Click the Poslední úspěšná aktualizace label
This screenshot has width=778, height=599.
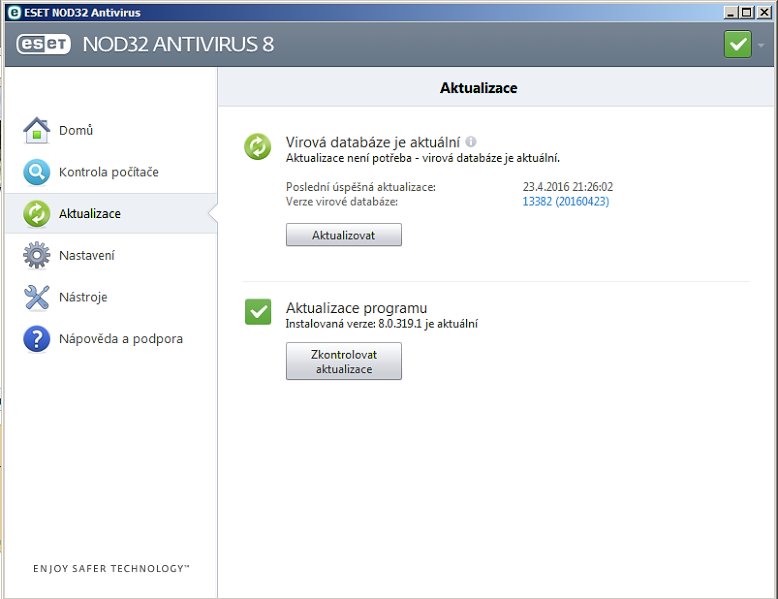tap(361, 187)
